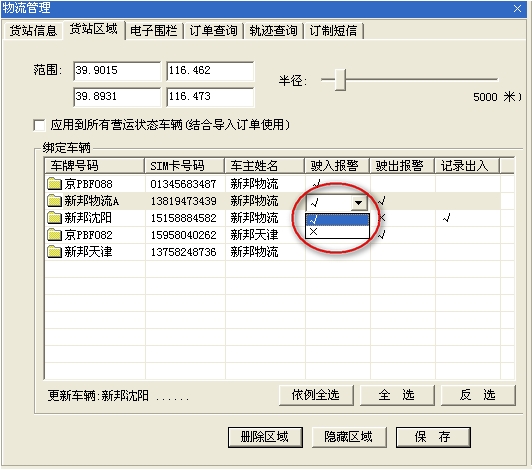
Task: Switch to the 电子围栏 tab
Action: [154, 31]
